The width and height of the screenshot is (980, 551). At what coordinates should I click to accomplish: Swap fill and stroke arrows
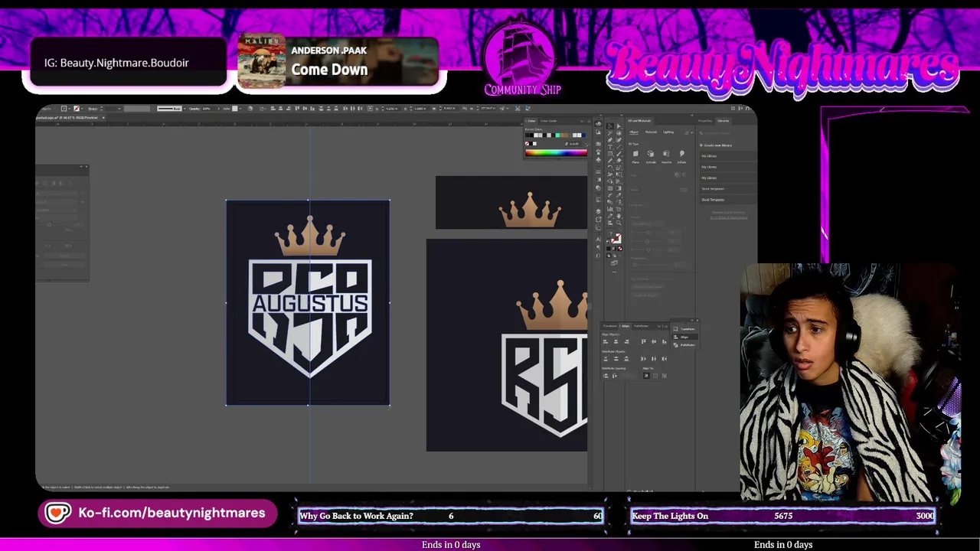620,230
